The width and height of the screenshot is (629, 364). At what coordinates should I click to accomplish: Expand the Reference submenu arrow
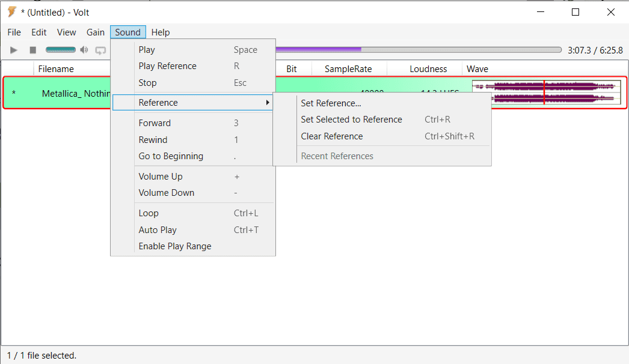(x=267, y=103)
